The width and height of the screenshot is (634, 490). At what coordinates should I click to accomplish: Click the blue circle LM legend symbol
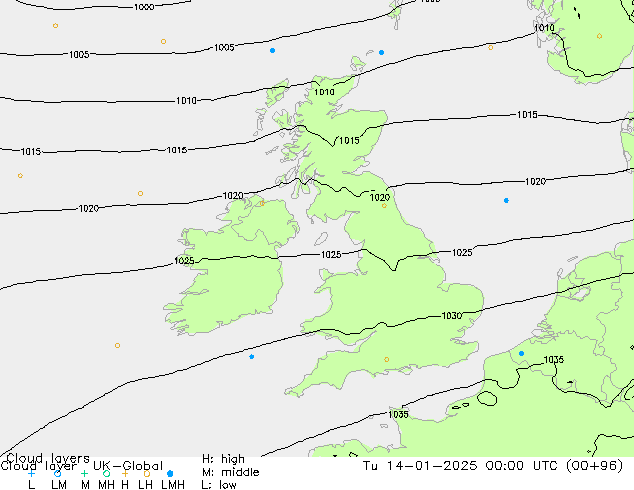57,473
